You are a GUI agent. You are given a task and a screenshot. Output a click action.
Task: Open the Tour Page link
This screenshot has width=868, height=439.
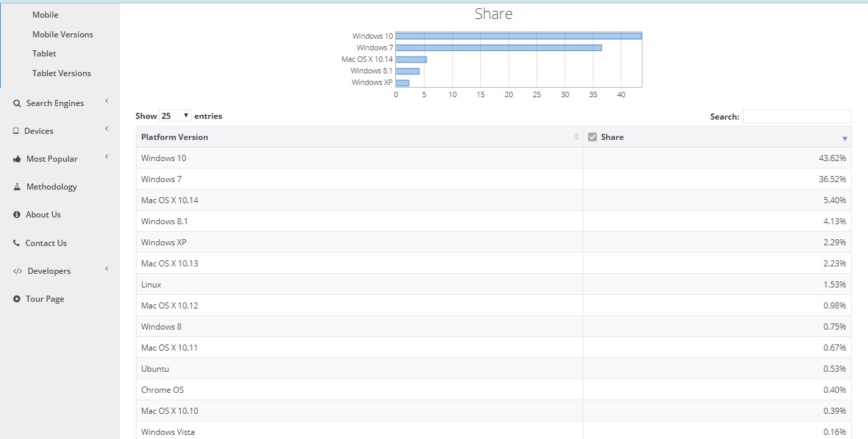pyautogui.click(x=45, y=299)
